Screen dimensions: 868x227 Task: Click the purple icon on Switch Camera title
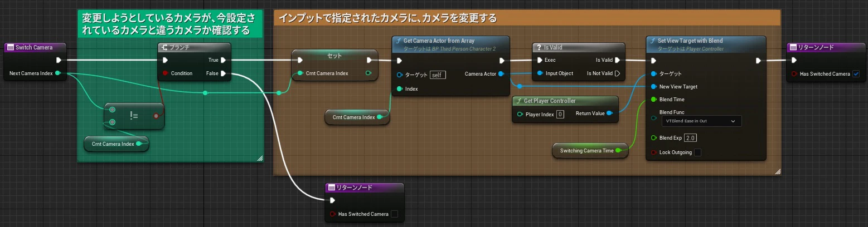[x=10, y=47]
